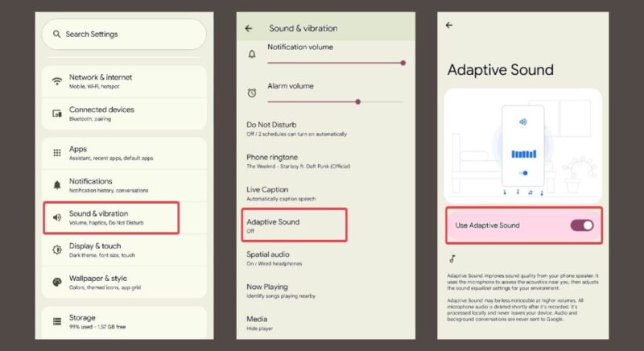The height and width of the screenshot is (351, 644).
Task: Open Media hide player setting
Action: click(x=325, y=323)
